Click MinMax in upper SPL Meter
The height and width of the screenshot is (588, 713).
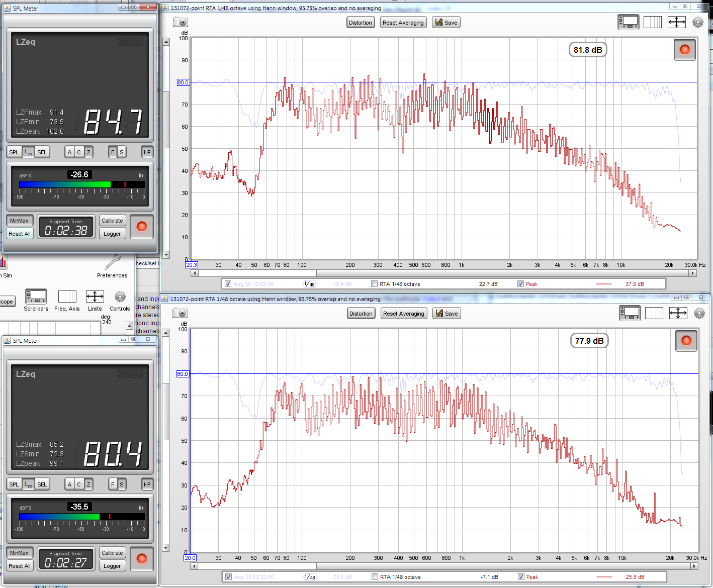pos(20,221)
